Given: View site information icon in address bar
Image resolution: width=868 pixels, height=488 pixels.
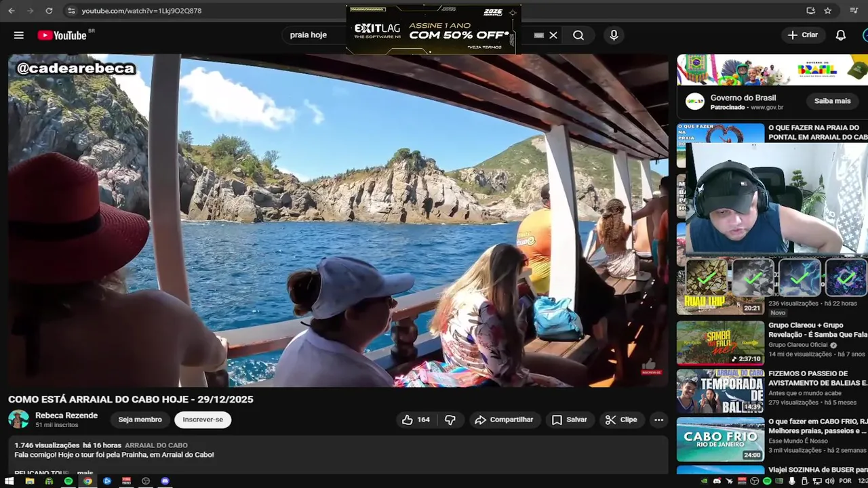Looking at the screenshot, I should (71, 11).
